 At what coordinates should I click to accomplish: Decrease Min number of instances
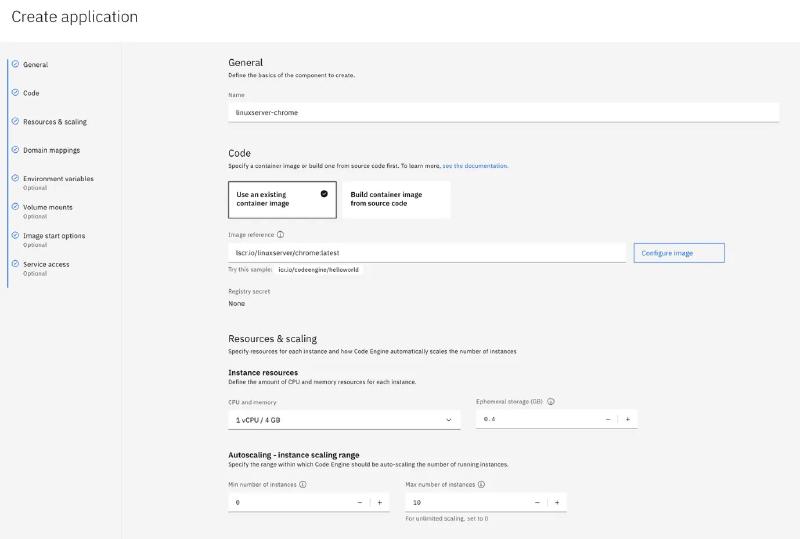[x=360, y=502]
